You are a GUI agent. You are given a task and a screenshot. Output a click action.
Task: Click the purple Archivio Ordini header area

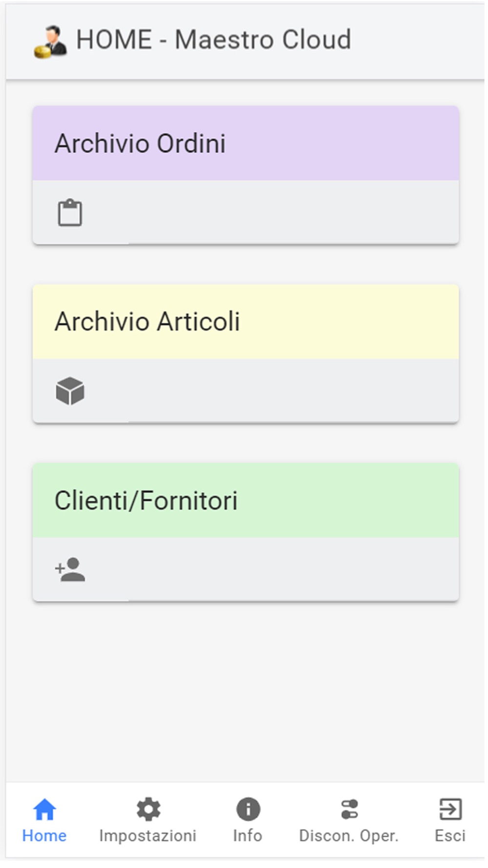point(246,144)
